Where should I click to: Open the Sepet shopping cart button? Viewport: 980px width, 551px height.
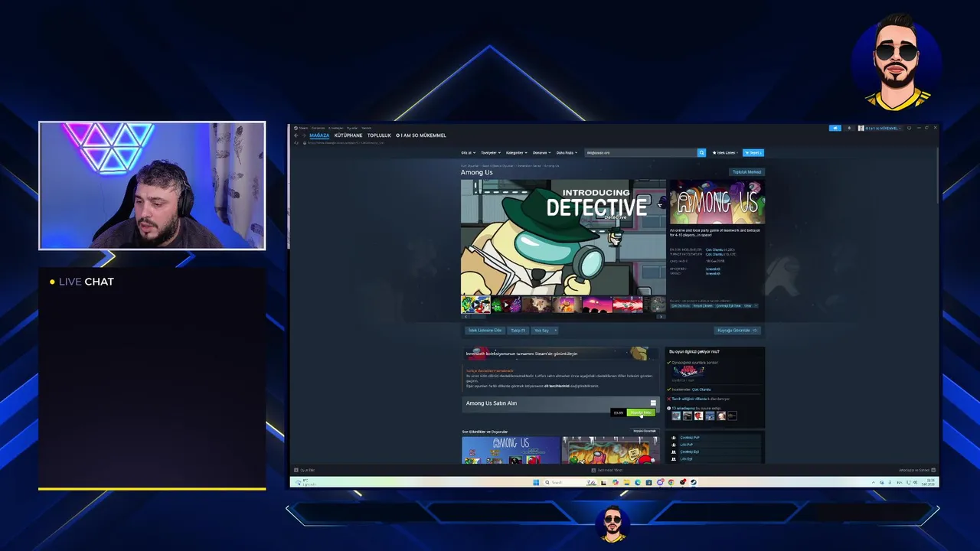[x=753, y=152]
